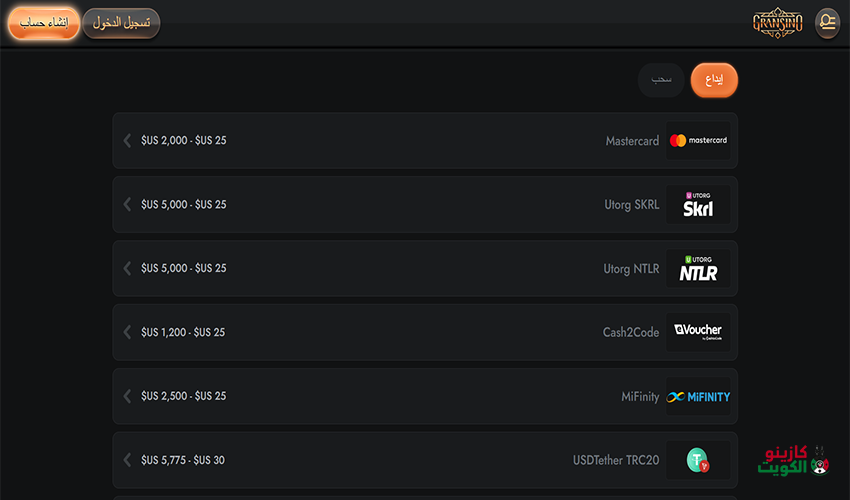Expand the USDTether TRC20 row chevron

(127, 460)
